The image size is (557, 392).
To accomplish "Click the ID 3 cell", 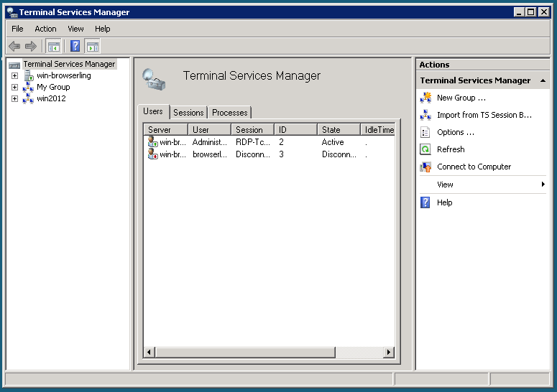I will coord(281,154).
